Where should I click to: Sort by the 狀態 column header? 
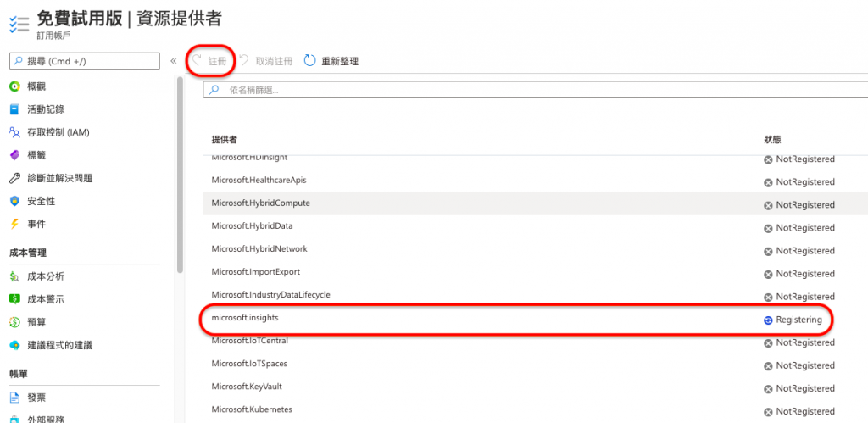773,139
